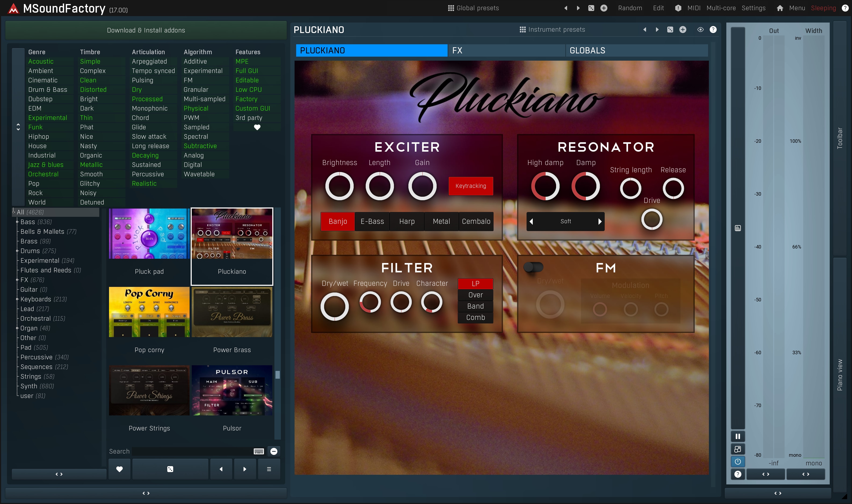Click the random dice icon in top toolbar
Screen dimensions: 852x504
coord(591,8)
